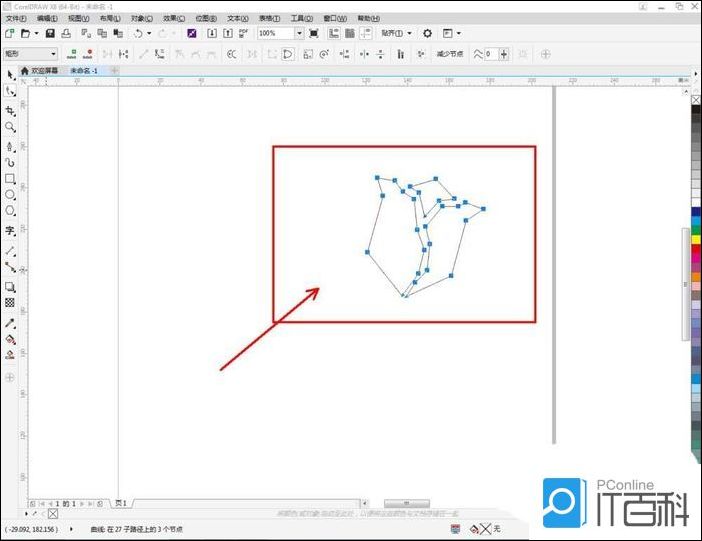Open the 效果 Effects menu

click(174, 18)
